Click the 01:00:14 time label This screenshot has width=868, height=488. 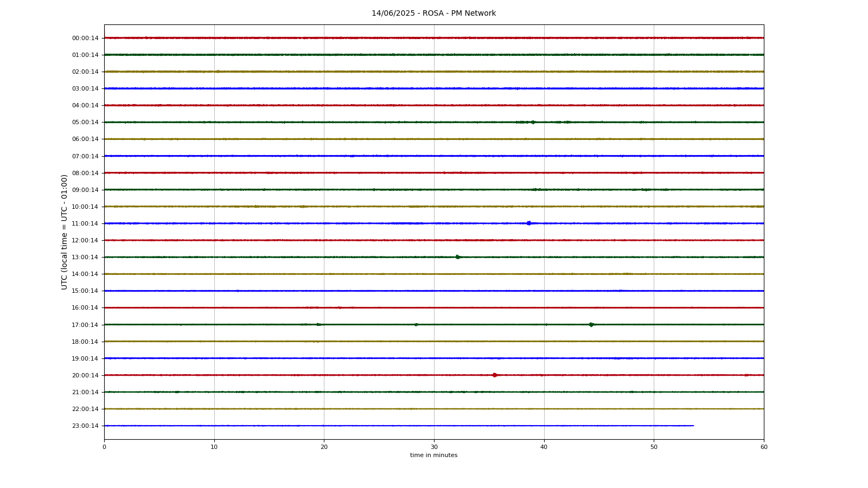click(x=85, y=55)
